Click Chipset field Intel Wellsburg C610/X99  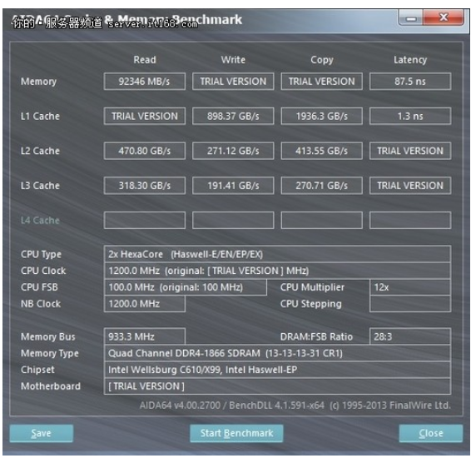tap(277, 370)
